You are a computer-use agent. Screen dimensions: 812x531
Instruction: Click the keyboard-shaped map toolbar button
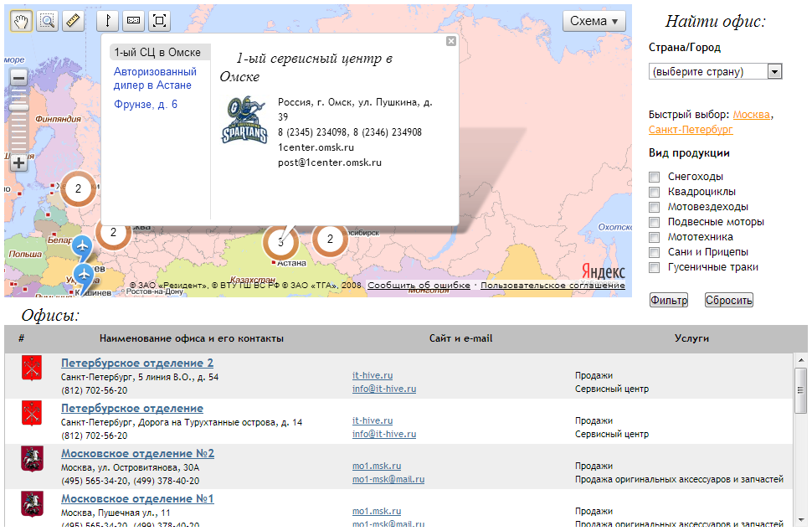click(x=134, y=21)
